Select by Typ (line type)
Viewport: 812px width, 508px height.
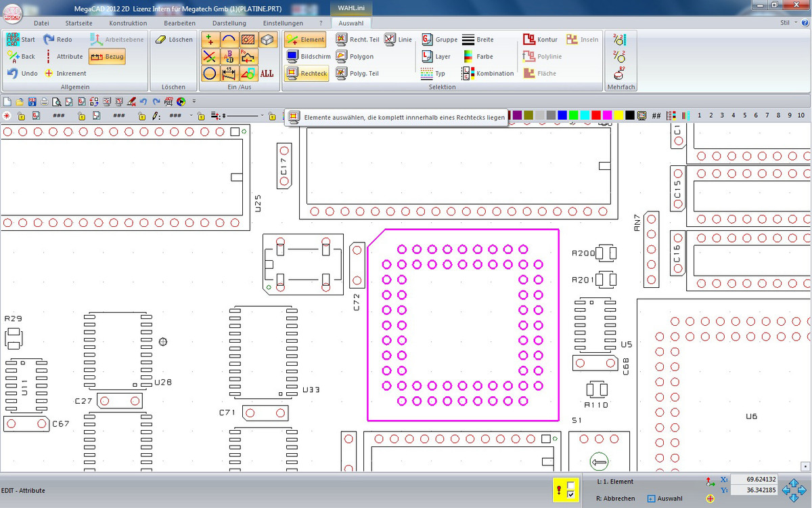click(x=433, y=73)
